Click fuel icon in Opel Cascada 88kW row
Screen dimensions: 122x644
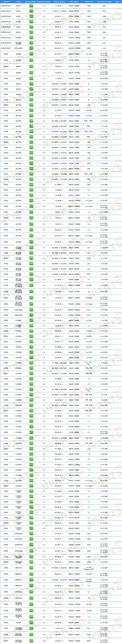click(x=31, y=310)
